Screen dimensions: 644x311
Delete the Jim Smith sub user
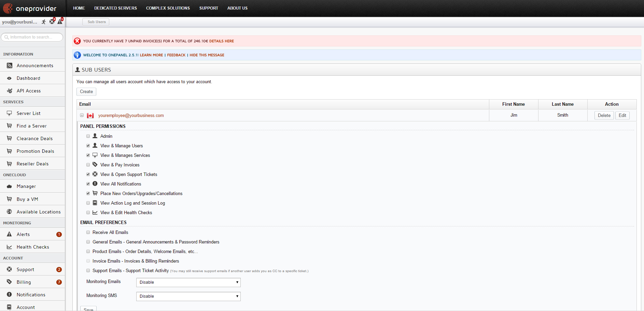(x=604, y=116)
